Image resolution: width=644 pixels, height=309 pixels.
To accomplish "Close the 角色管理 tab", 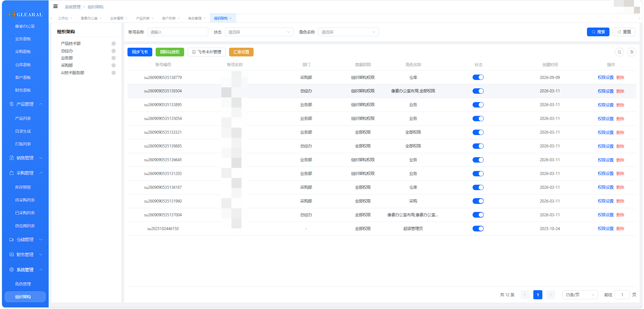I will pos(204,18).
